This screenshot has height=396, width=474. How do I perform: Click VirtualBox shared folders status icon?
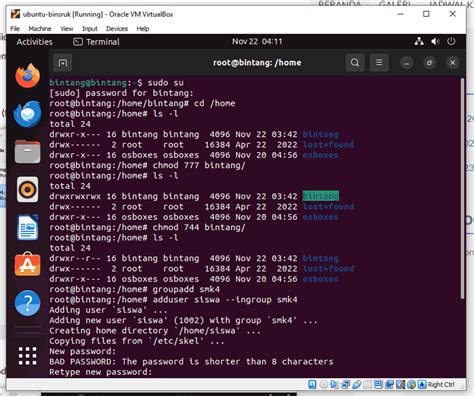tap(368, 384)
